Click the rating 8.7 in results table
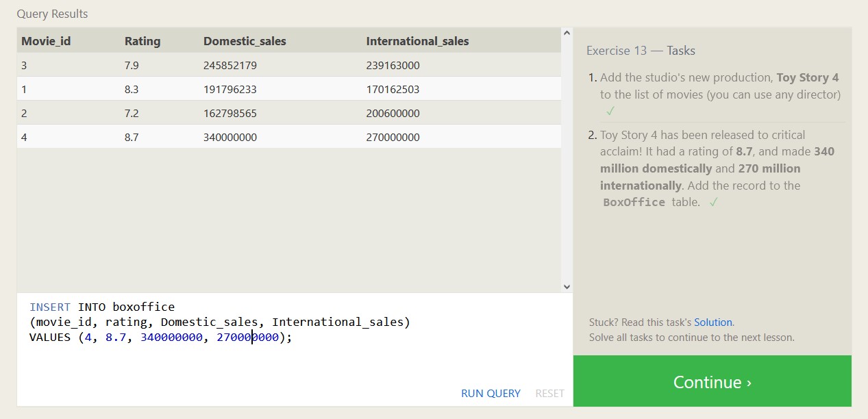868x419 pixels. (132, 138)
